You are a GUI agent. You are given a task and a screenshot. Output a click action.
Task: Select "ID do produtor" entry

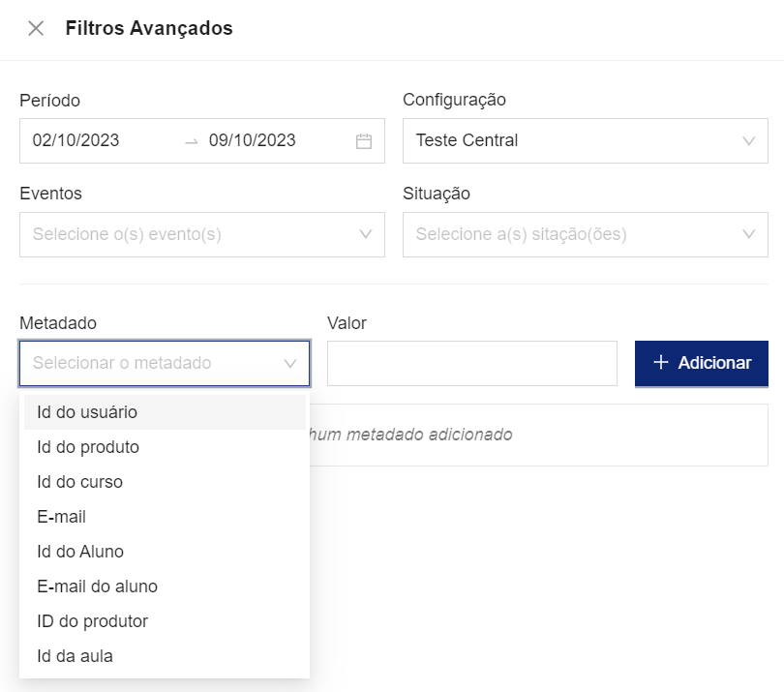(x=92, y=621)
